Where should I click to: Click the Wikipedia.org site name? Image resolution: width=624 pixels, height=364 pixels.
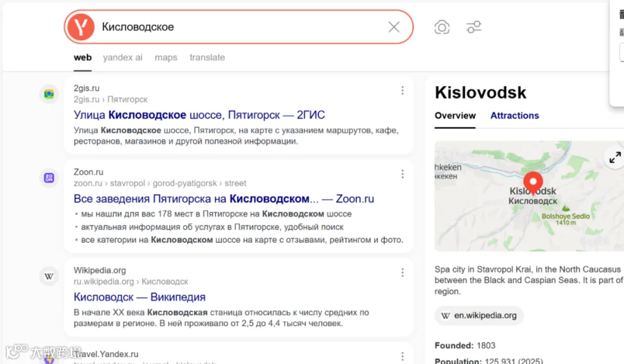pos(99,270)
